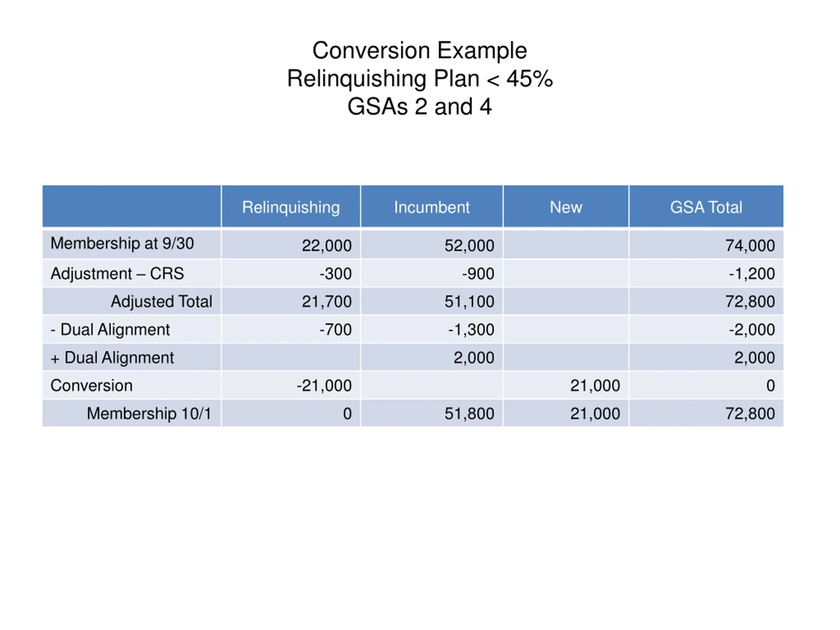Click the title line 'GSAs 2 and 4'
Viewport: 840px width, 630px height.
pos(420,107)
